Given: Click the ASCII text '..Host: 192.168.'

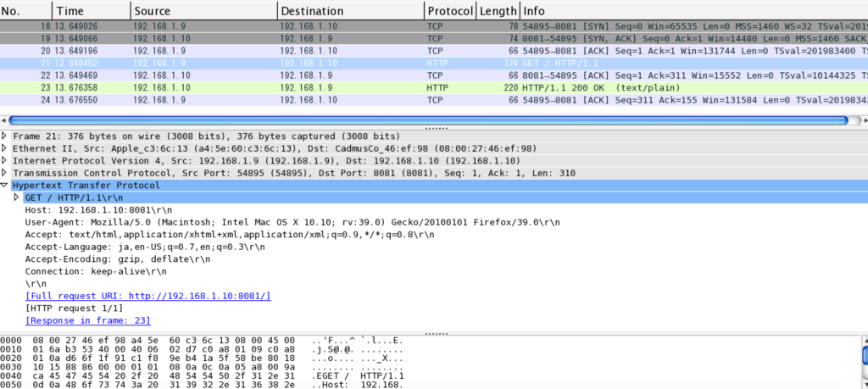Looking at the screenshot, I should (x=358, y=385).
